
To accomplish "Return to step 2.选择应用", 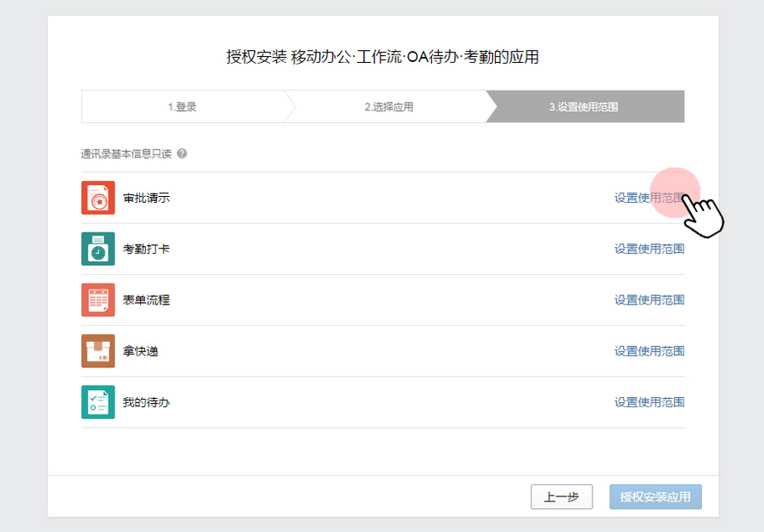I will pos(389,107).
